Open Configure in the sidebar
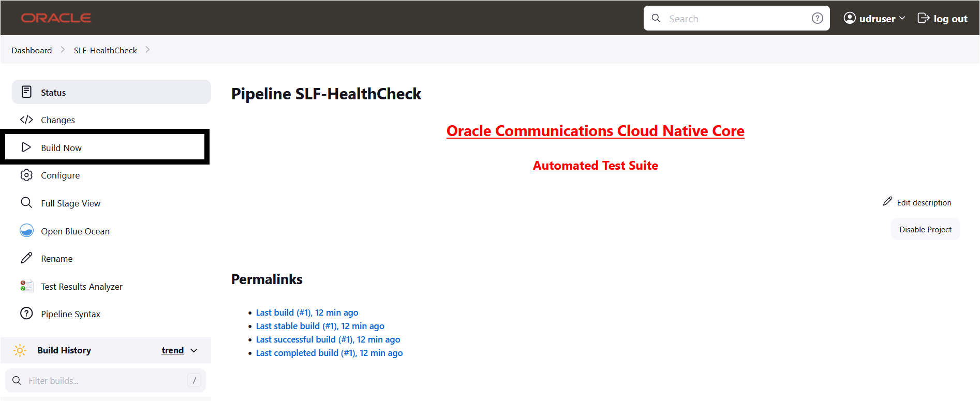The image size is (980, 401). point(111,175)
